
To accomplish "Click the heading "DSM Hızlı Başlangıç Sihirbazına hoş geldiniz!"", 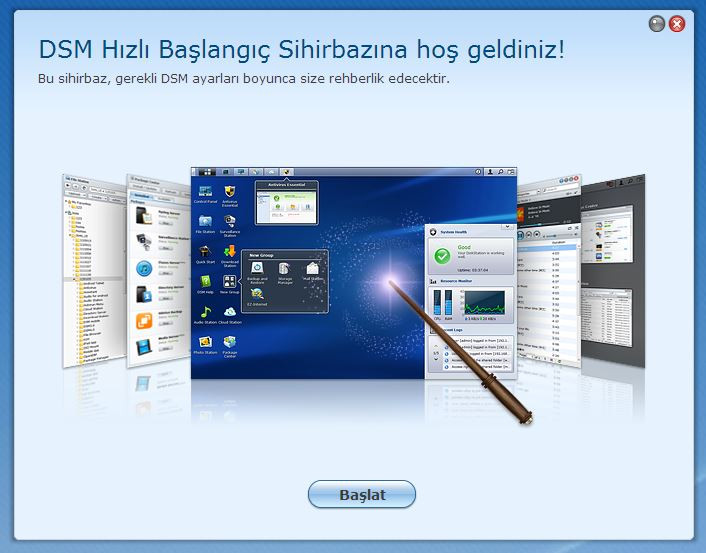I will pos(301,50).
